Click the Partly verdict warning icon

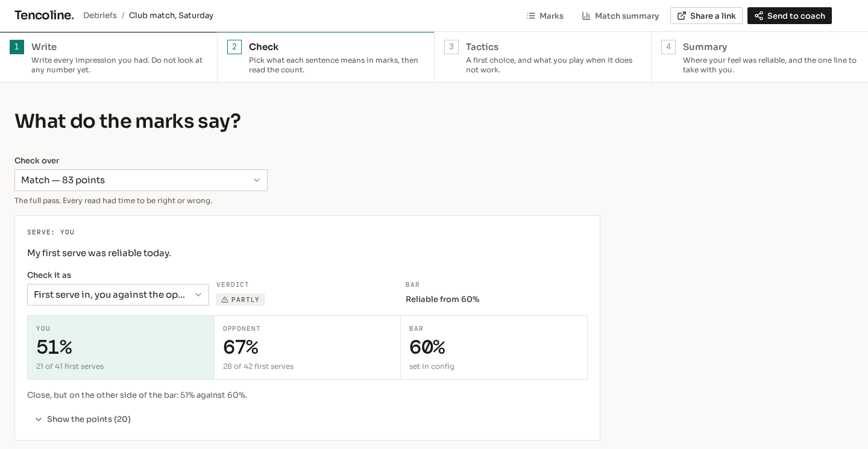tap(225, 300)
